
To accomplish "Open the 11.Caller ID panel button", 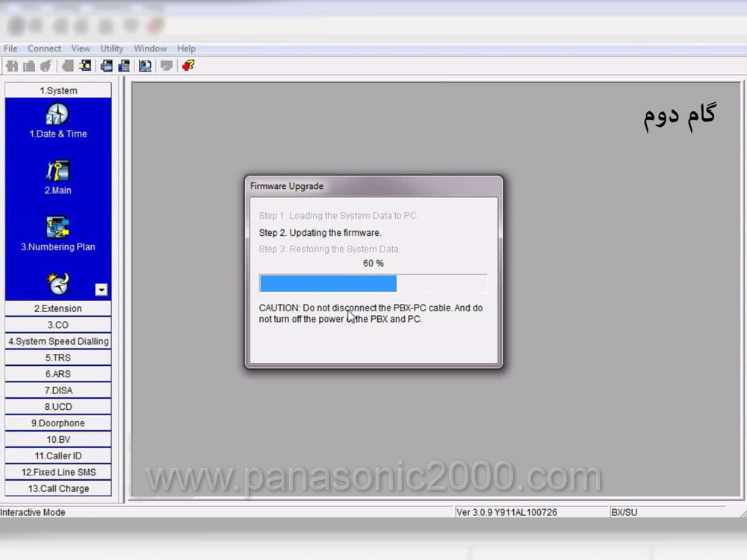I will [58, 455].
